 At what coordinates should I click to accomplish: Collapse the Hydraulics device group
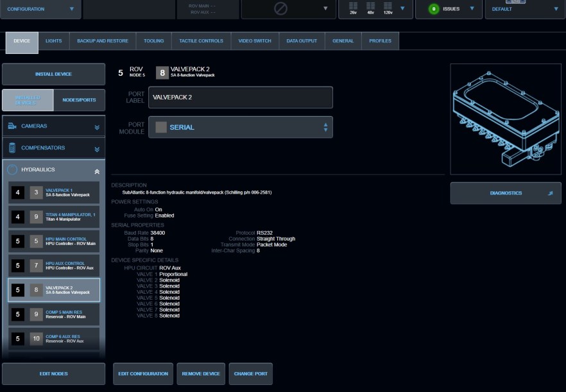click(x=97, y=171)
